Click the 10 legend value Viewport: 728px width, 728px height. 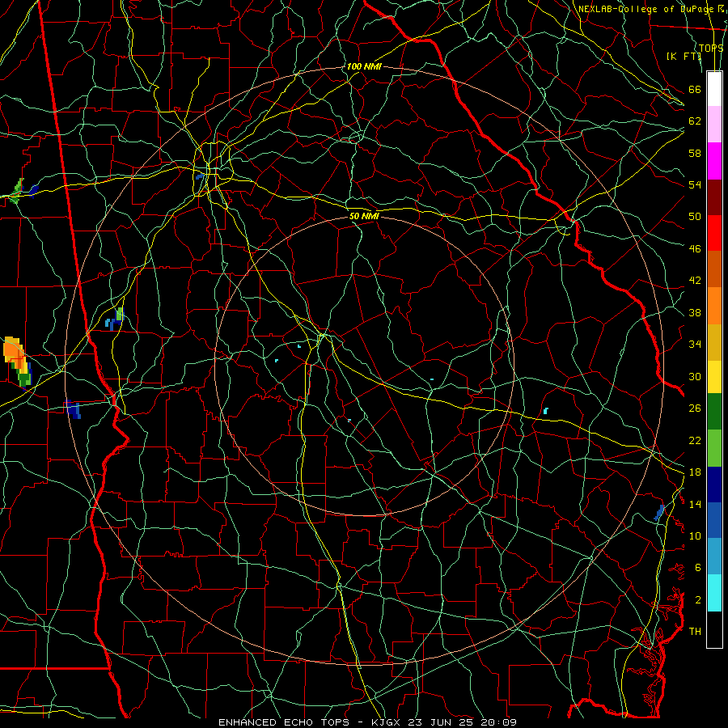[695, 535]
